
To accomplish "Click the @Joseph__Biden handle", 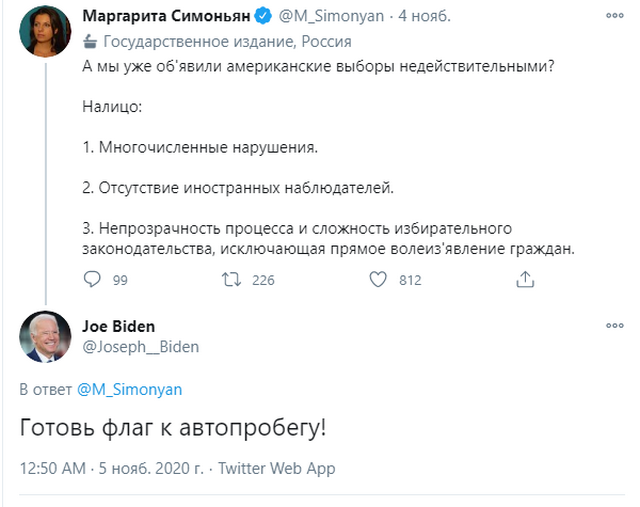I will 140,347.
